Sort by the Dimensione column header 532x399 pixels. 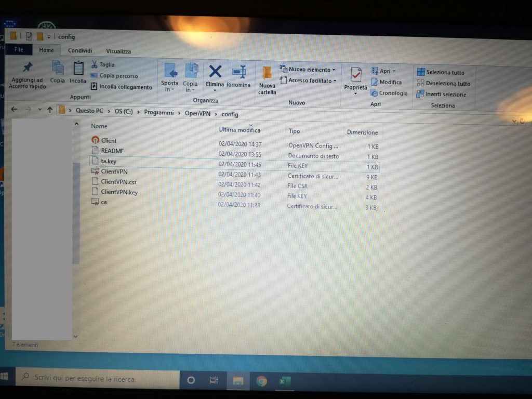362,132
